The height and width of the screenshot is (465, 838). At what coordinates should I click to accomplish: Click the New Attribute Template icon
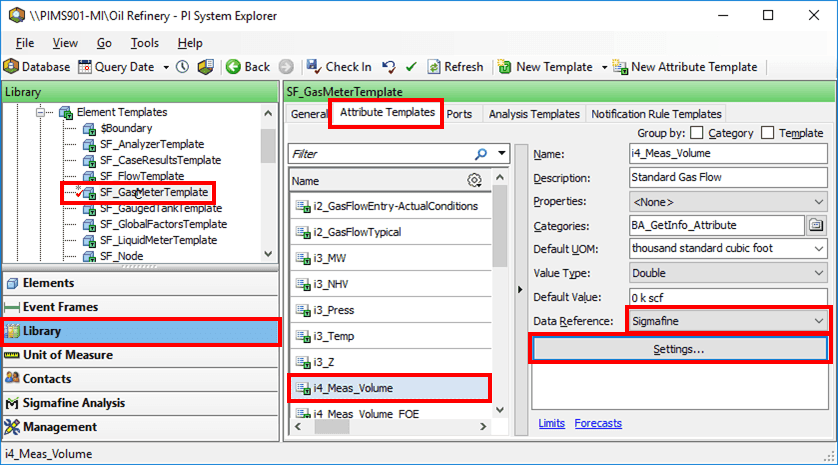(x=620, y=67)
